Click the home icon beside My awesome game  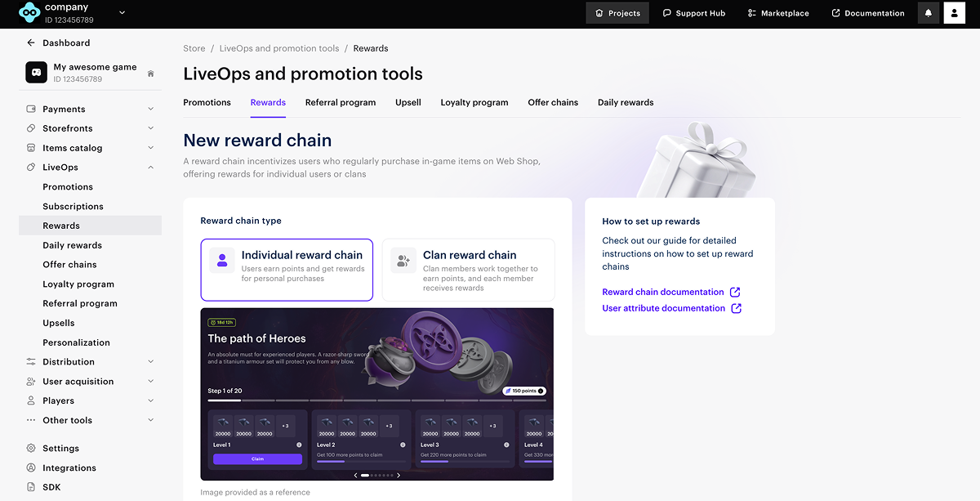click(150, 74)
